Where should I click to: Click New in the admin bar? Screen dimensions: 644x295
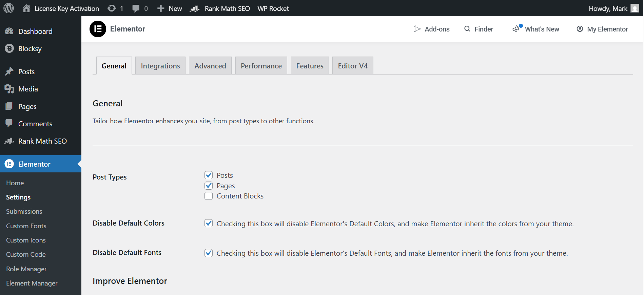tap(175, 8)
